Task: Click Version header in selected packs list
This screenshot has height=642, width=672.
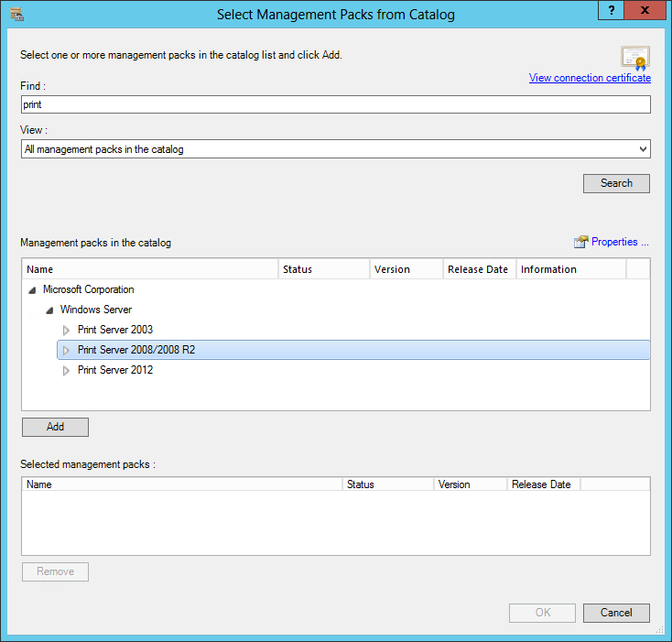Action: click(x=471, y=484)
